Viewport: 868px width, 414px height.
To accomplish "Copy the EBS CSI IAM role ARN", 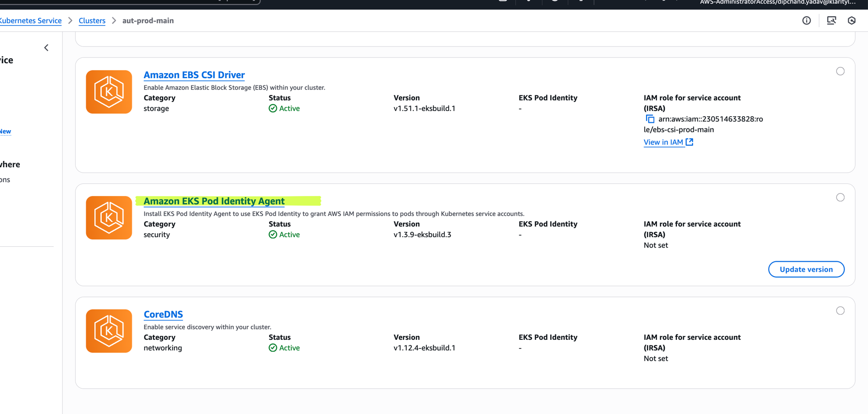I will coord(650,119).
